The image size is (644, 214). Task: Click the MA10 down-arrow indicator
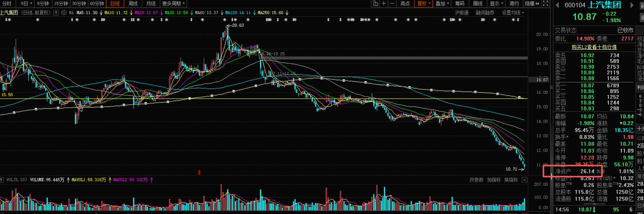pos(132,12)
